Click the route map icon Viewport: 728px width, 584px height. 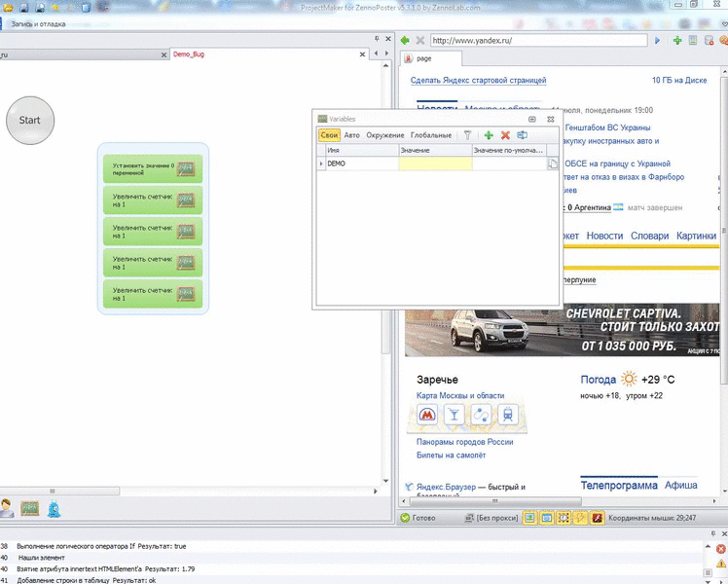[x=481, y=414]
